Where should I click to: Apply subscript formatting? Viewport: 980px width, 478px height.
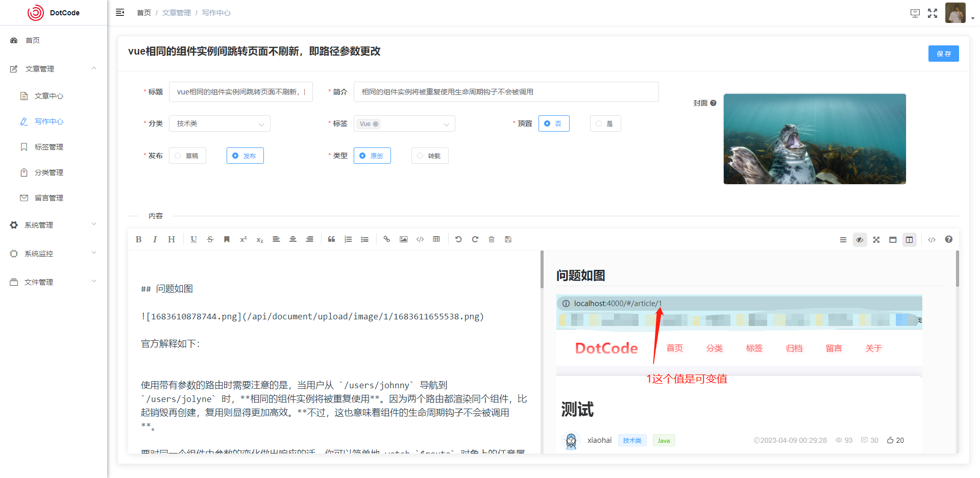(x=260, y=239)
